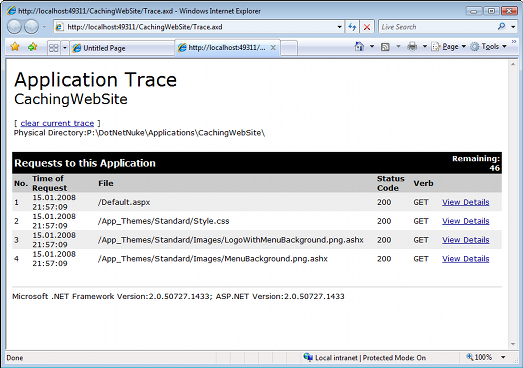This screenshot has height=368, width=523.
Task: Expand the Feeds dropdown arrow
Action: pyautogui.click(x=398, y=46)
